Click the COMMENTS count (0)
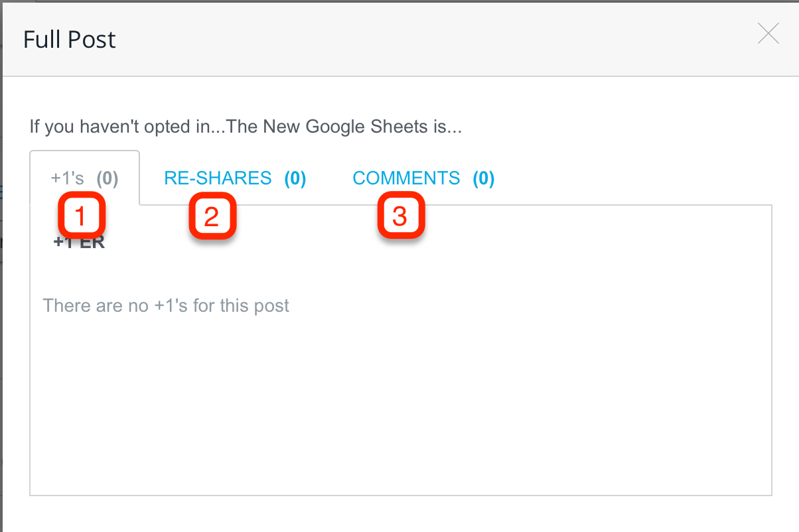Viewport: 799px width, 532px height. tap(484, 178)
